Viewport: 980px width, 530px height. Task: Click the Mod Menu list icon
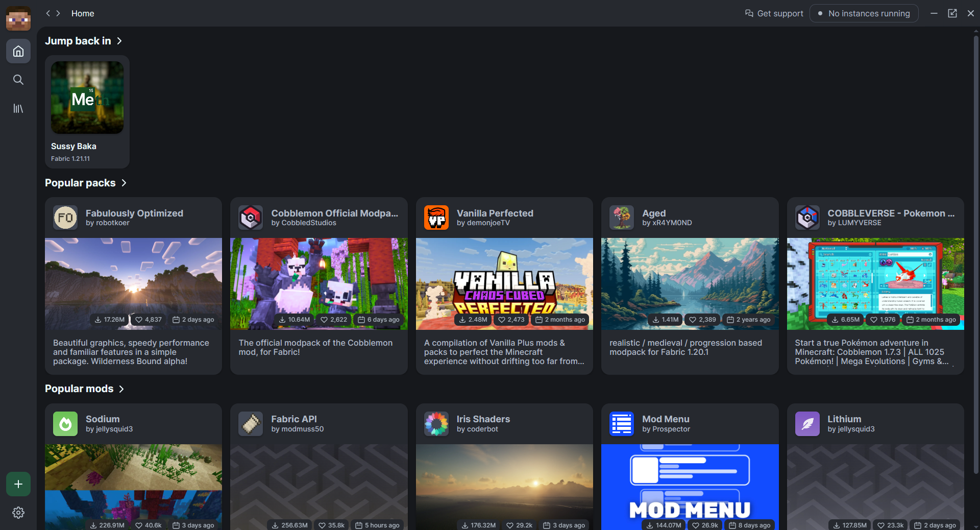(x=622, y=424)
